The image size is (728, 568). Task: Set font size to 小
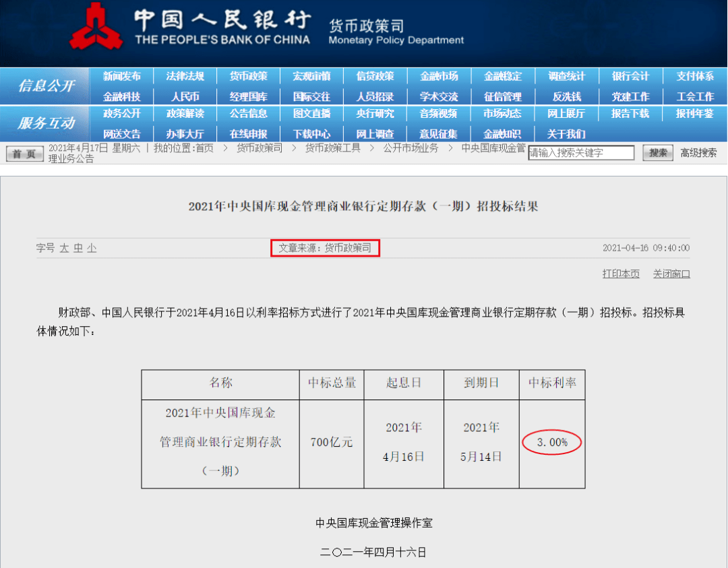92,248
